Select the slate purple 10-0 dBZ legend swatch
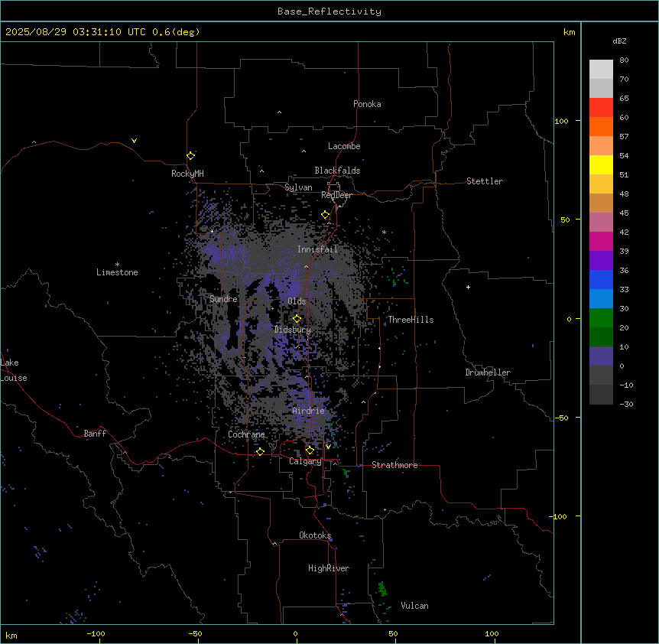Image resolution: width=659 pixels, height=644 pixels. 601,356
